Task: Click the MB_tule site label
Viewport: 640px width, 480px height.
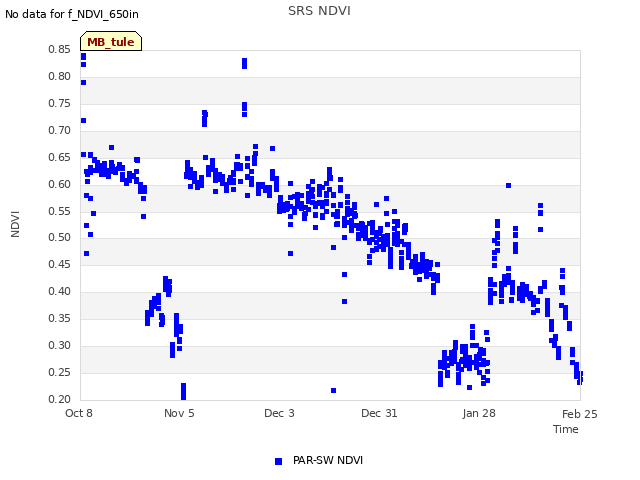Action: pyautogui.click(x=111, y=42)
